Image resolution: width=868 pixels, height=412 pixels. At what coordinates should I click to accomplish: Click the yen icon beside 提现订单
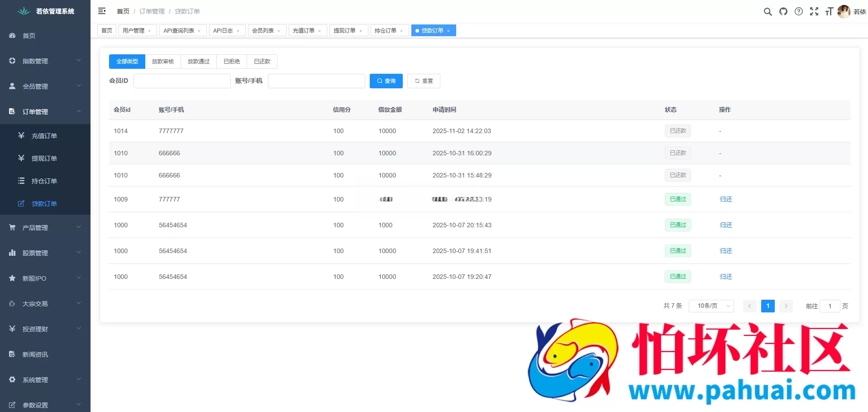21,158
